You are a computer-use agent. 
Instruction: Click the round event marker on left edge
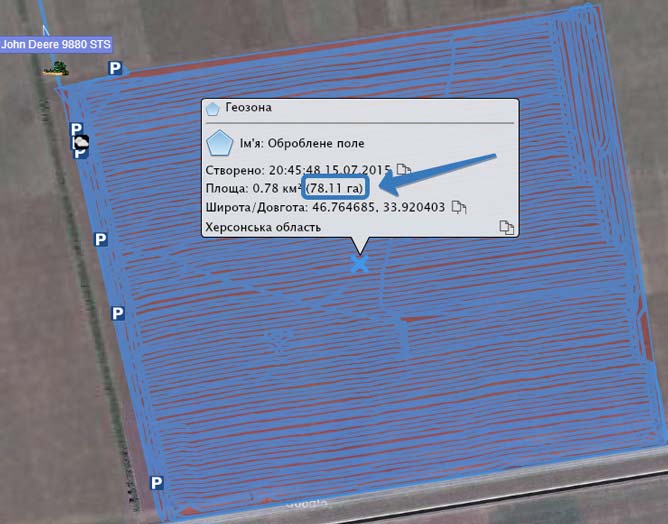(x=82, y=144)
